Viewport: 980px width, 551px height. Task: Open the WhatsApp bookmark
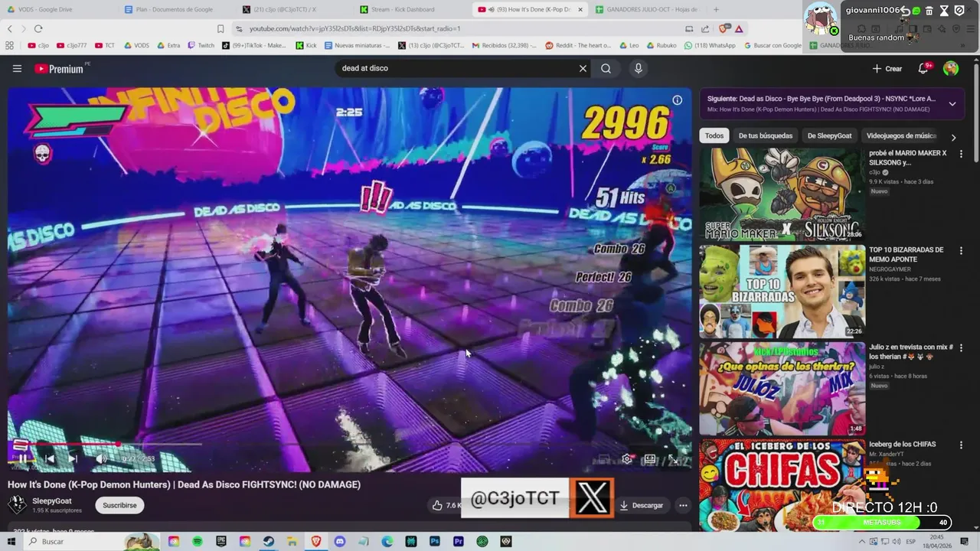(709, 45)
